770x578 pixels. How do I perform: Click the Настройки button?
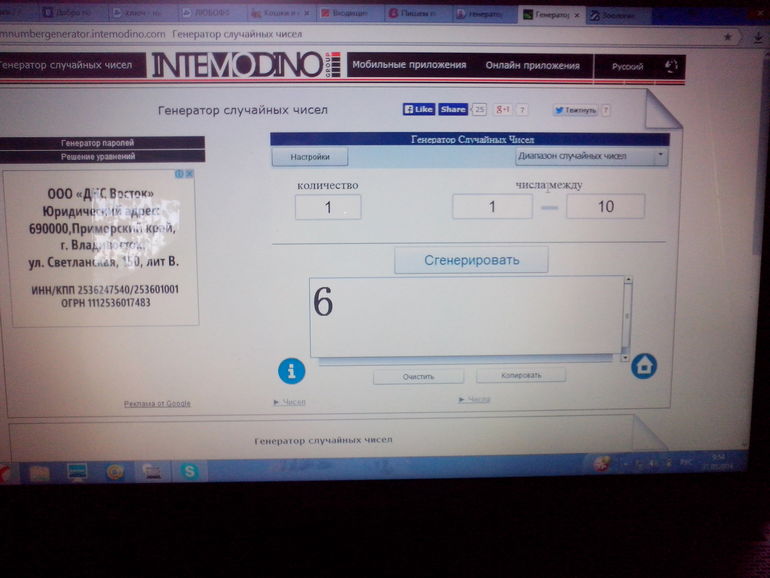(310, 157)
